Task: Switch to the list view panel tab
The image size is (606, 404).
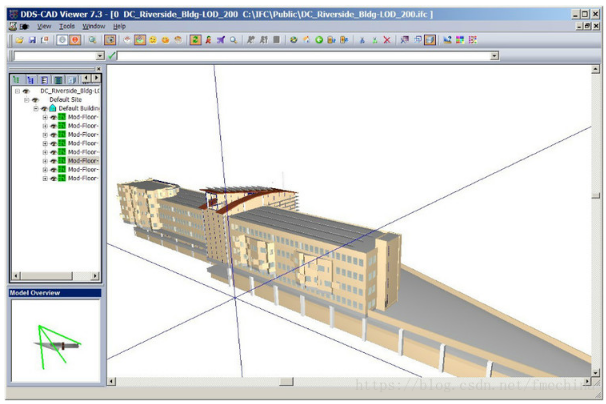Action: [45, 80]
